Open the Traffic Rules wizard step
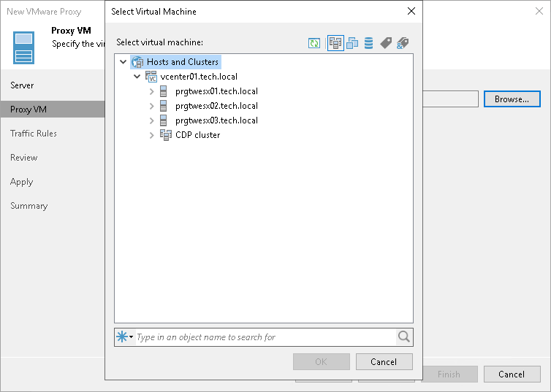The width and height of the screenshot is (551, 392). point(34,134)
